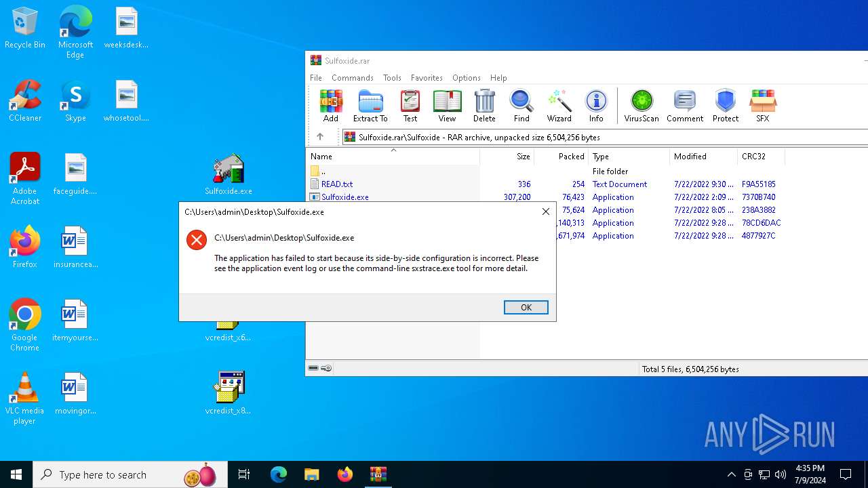
Task: Launch the Wizard tool
Action: click(559, 106)
